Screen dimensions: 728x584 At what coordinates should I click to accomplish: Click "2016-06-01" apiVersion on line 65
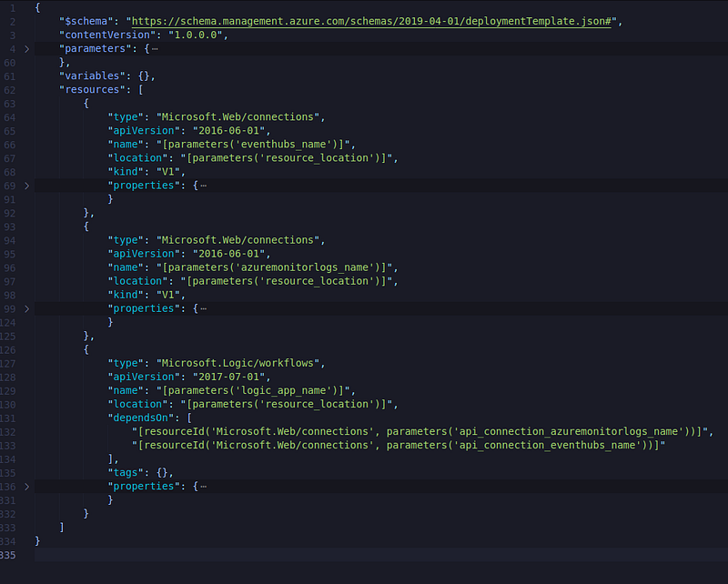[x=229, y=131]
